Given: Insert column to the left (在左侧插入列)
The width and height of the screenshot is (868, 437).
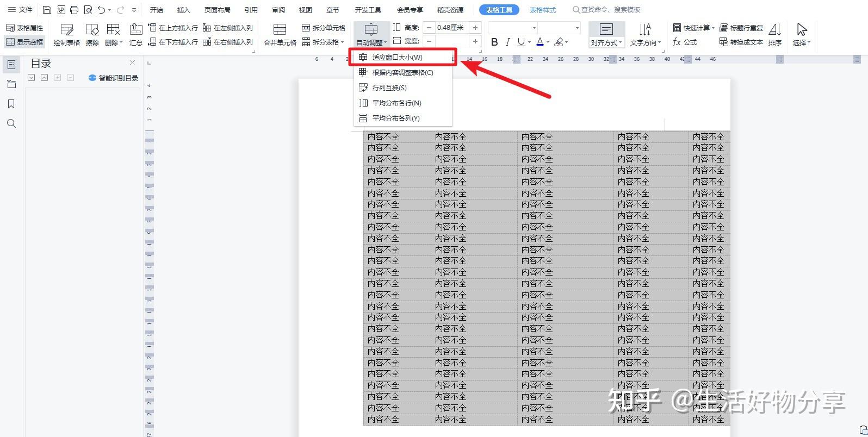Looking at the screenshot, I should click(x=228, y=28).
